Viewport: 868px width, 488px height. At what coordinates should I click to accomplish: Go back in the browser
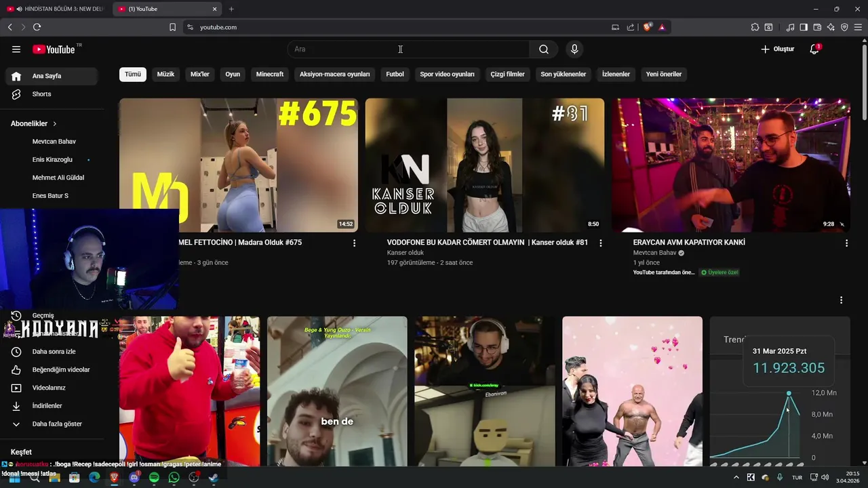coord(9,27)
